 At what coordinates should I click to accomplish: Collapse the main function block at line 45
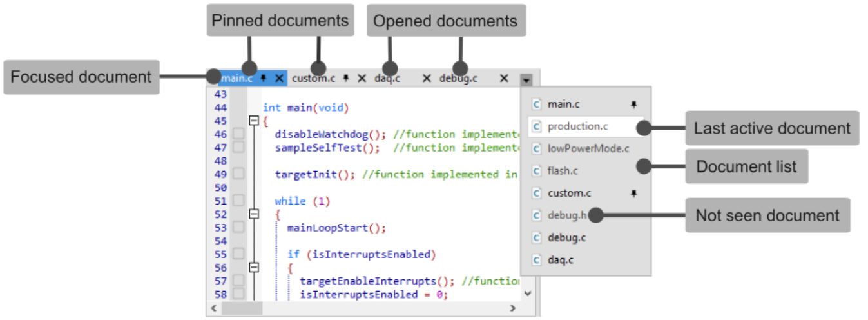click(x=254, y=121)
